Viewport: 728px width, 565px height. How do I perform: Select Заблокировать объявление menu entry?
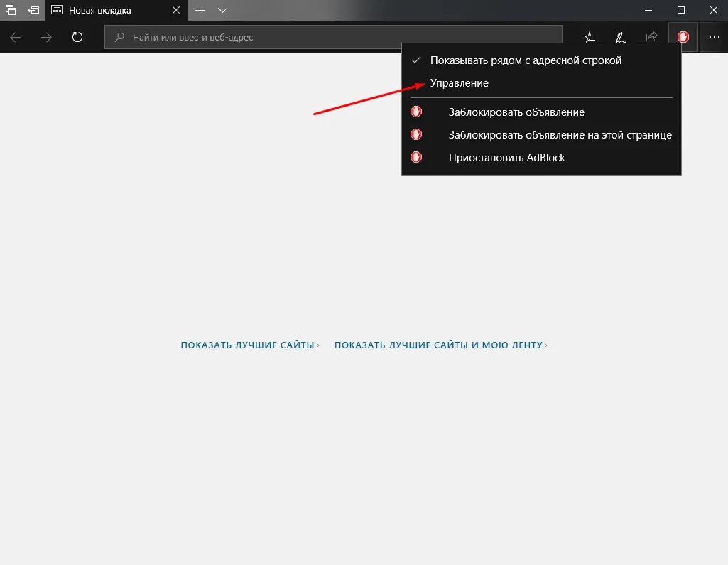tap(541, 112)
